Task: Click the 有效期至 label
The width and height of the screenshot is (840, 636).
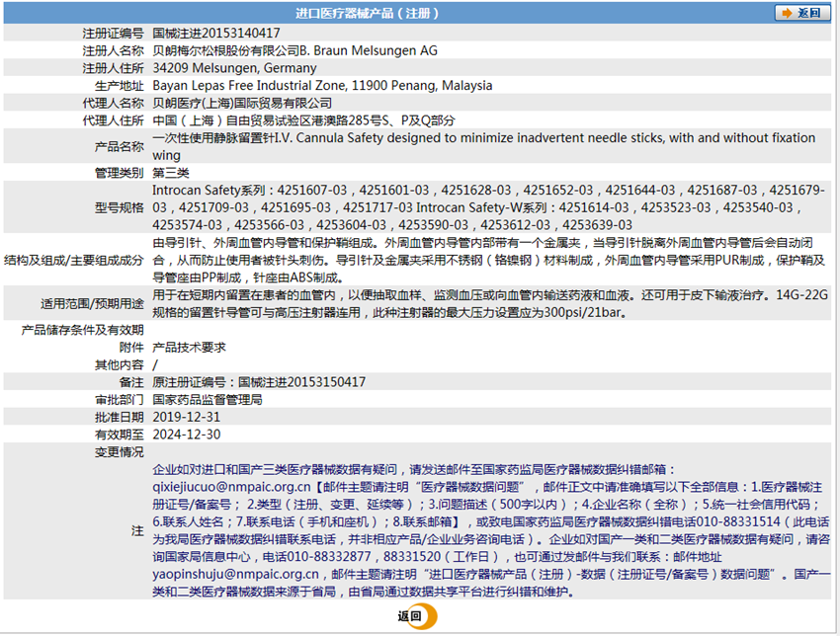Action: coord(120,435)
